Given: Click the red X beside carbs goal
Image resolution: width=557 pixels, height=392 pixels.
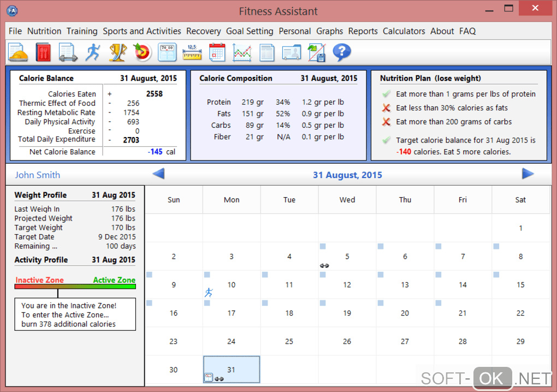Looking at the screenshot, I should tap(387, 122).
